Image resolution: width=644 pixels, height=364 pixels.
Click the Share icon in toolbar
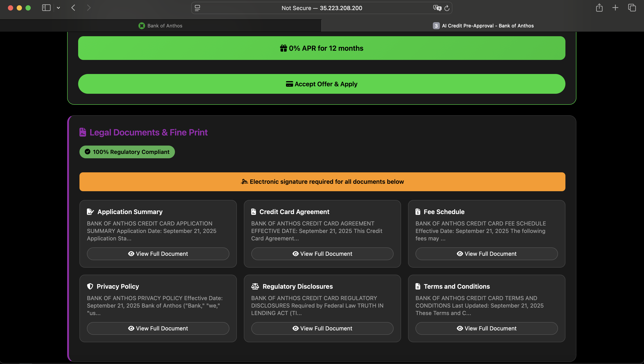599,8
